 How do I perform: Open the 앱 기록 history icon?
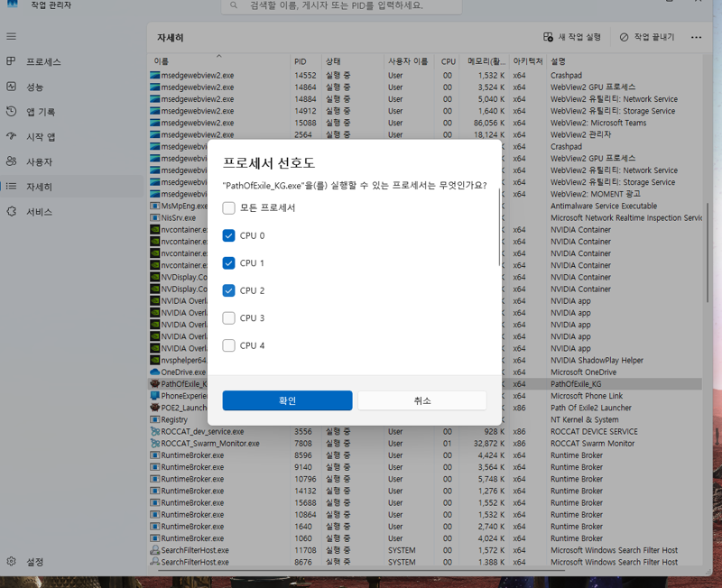click(11, 111)
